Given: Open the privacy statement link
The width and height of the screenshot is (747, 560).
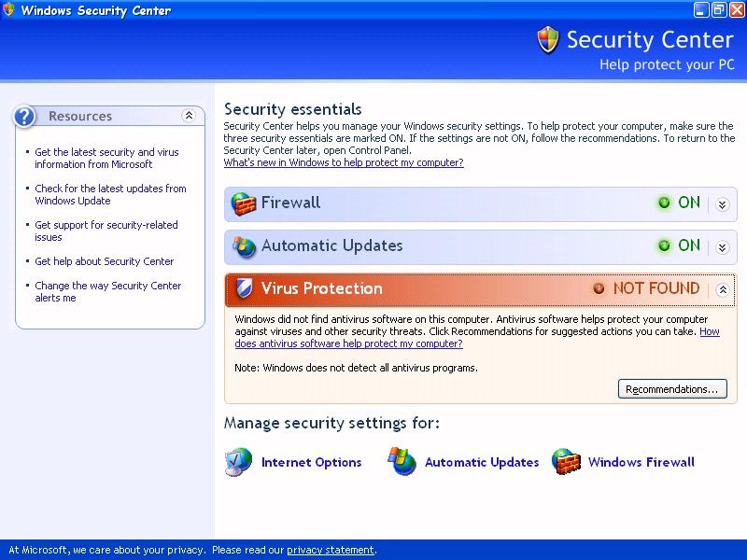Looking at the screenshot, I should tap(331, 550).
